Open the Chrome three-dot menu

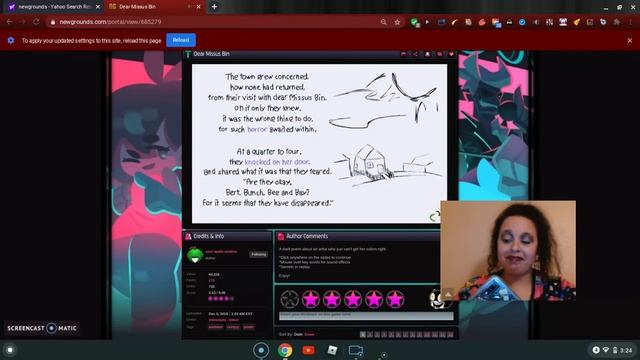631,22
